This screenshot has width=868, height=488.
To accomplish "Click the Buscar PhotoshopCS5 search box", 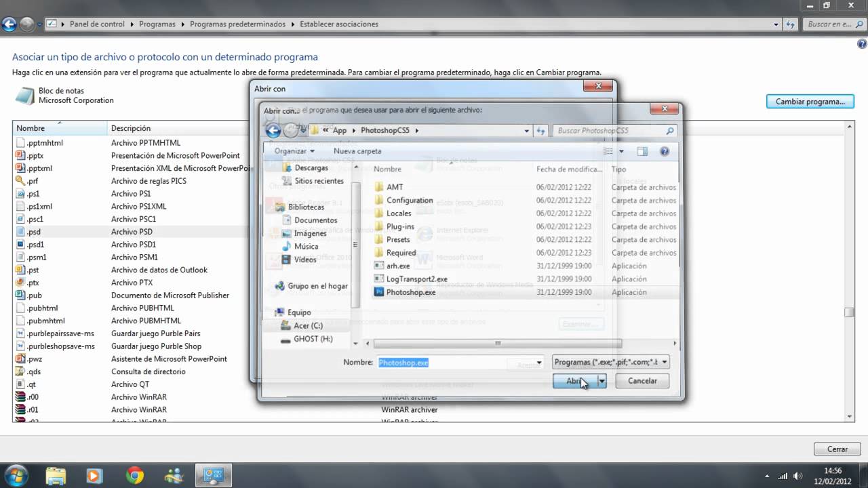I will [x=615, y=131].
